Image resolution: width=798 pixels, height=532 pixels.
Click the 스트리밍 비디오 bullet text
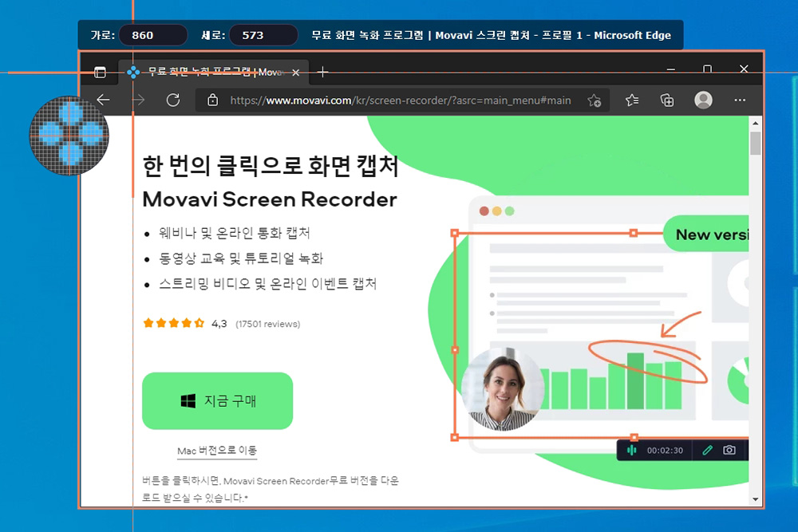(x=267, y=283)
